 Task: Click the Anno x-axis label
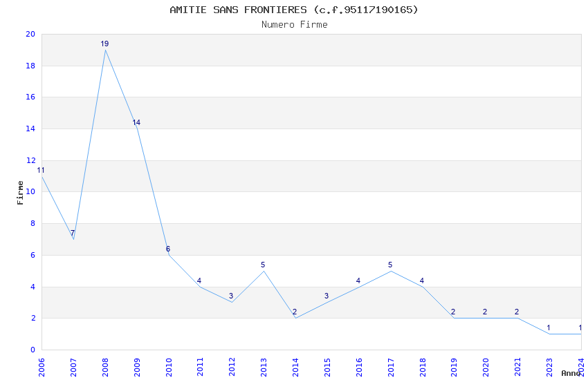tap(571, 373)
